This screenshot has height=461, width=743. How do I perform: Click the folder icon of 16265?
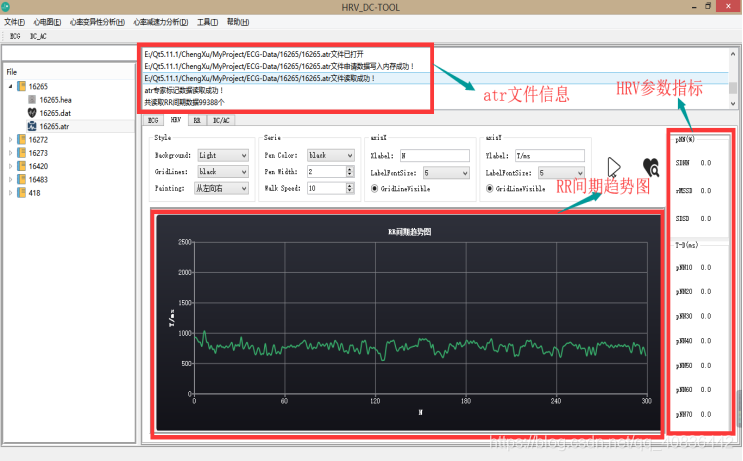tap(21, 86)
